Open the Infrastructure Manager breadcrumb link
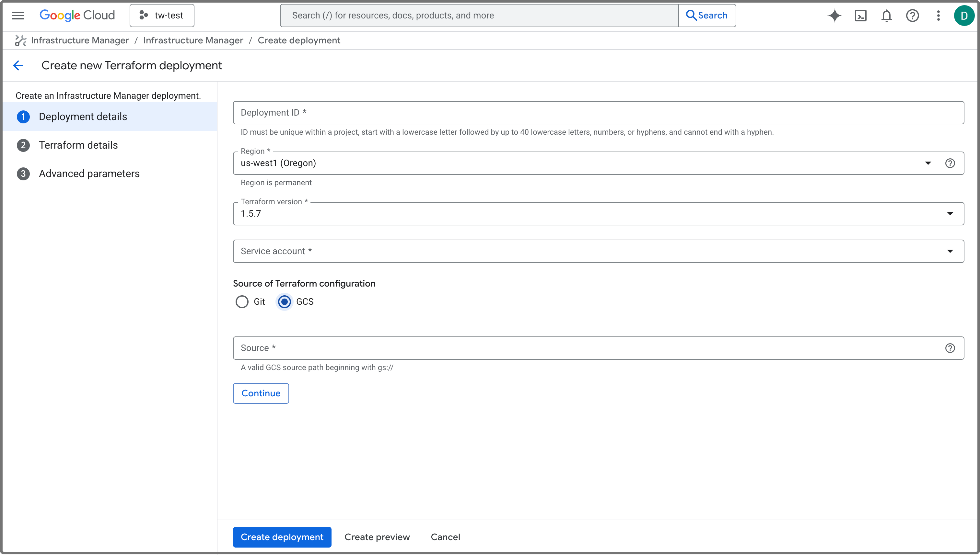980x555 pixels. 80,40
